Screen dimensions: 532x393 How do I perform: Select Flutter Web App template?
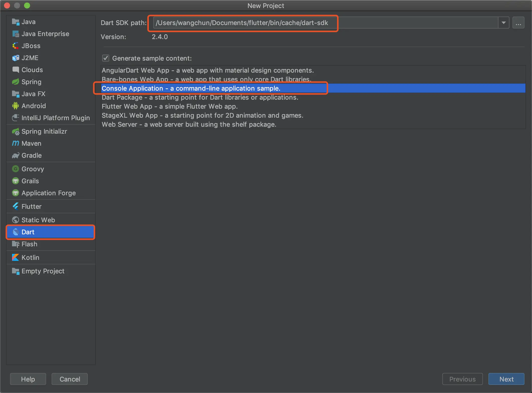[x=170, y=106]
